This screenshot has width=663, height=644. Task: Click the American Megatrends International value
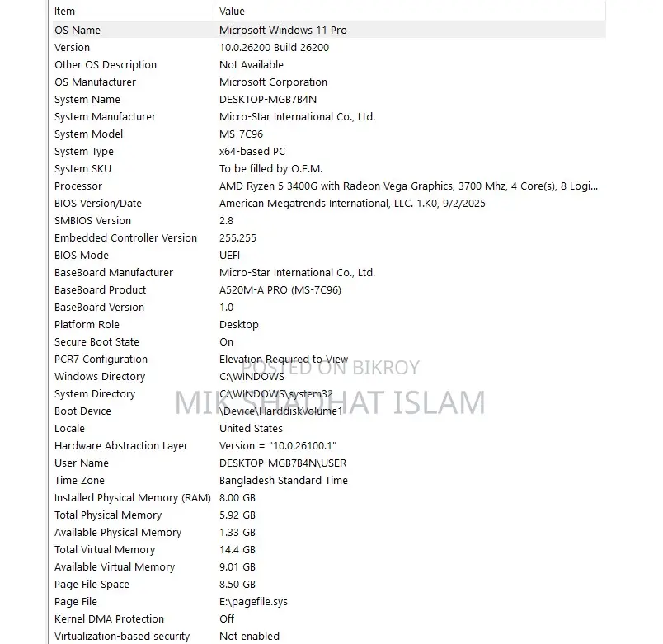click(x=352, y=204)
